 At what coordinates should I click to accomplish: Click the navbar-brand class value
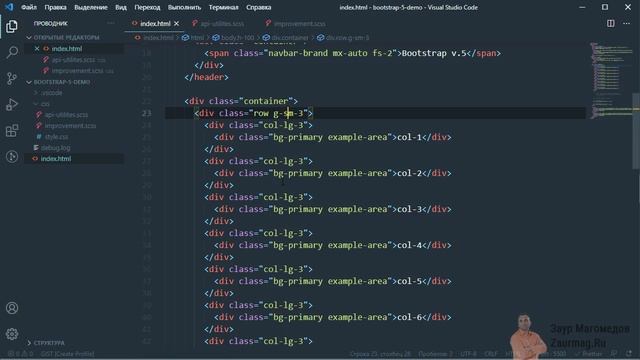tap(298, 53)
